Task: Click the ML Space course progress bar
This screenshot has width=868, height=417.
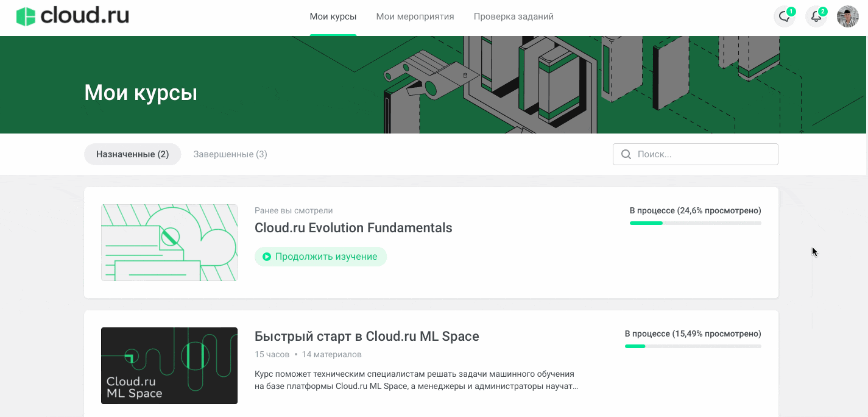Action: pos(693,346)
